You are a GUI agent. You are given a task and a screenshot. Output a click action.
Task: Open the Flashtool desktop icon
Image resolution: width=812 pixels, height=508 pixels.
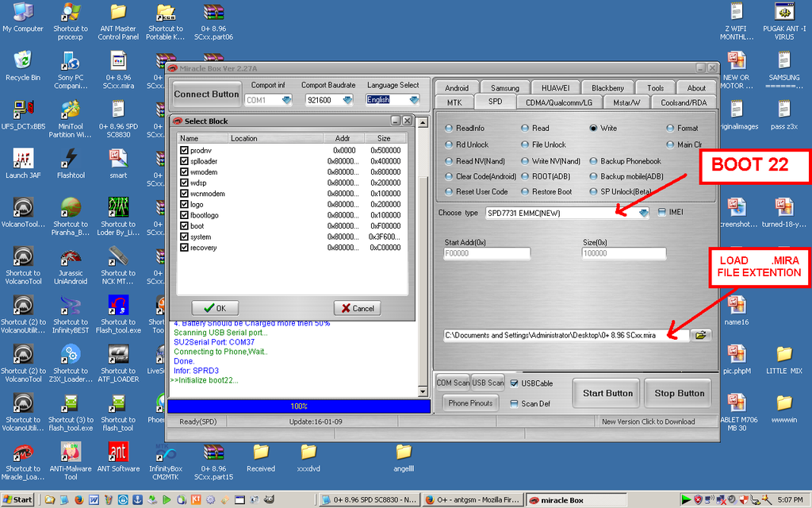[71, 164]
